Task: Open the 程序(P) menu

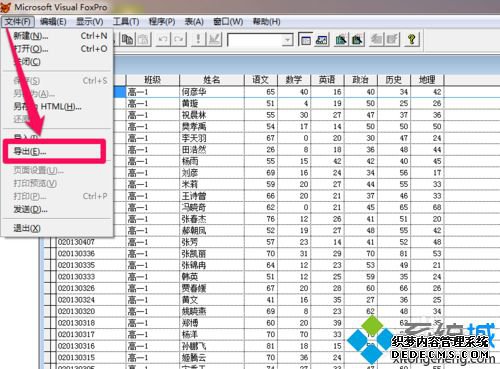Action: coord(162,22)
